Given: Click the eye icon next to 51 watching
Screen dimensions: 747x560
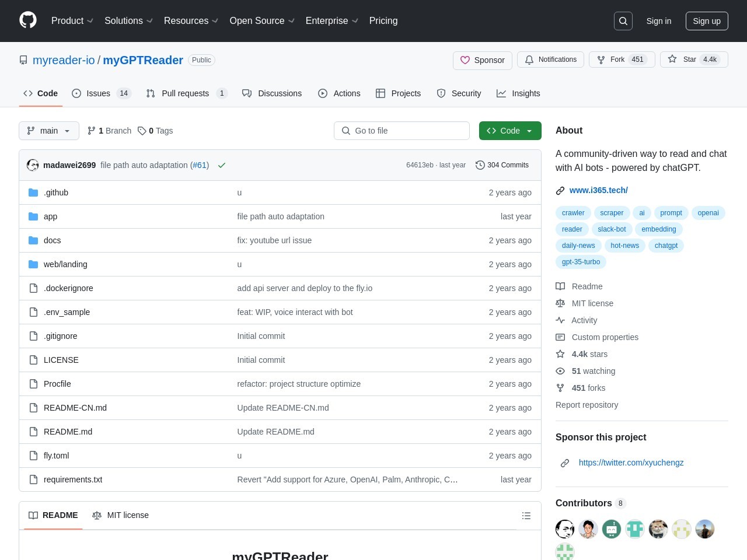Looking at the screenshot, I should 560,371.
